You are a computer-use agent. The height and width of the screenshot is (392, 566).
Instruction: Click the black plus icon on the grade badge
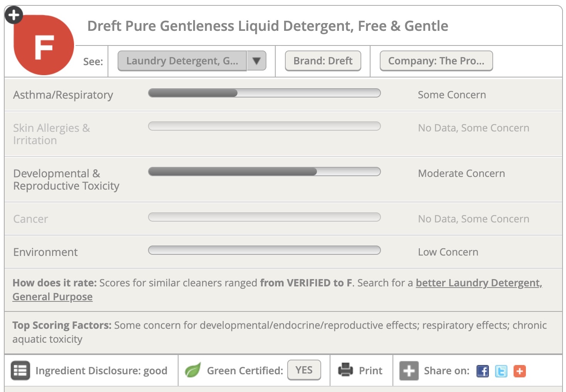tap(14, 15)
